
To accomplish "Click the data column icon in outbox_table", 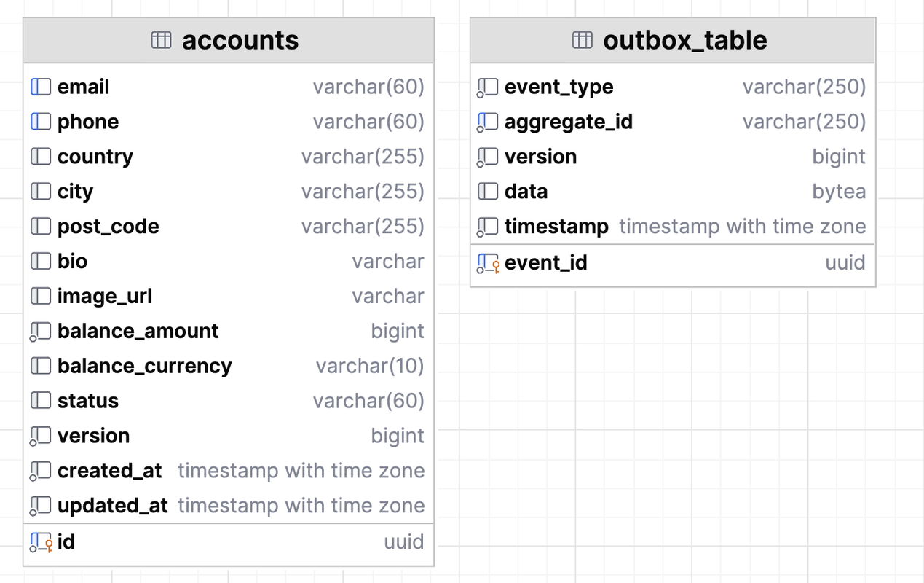I will tap(488, 192).
